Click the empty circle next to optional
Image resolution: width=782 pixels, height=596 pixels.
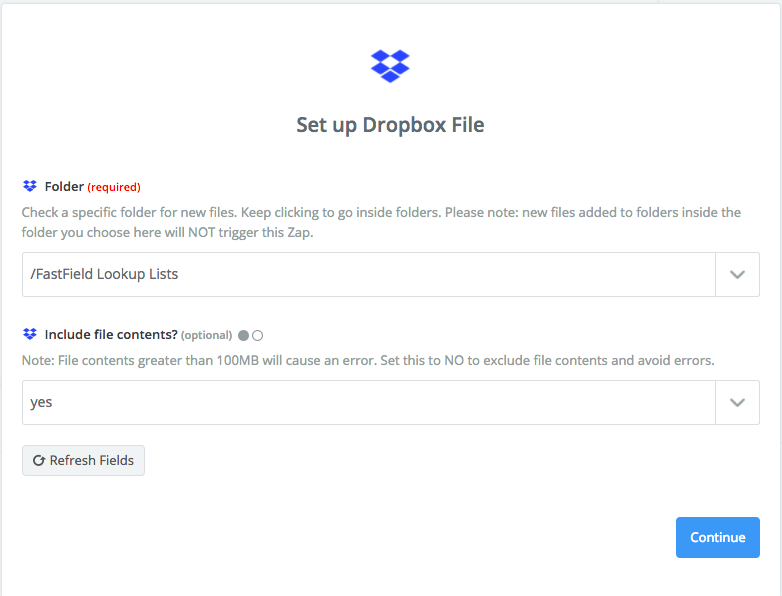258,336
